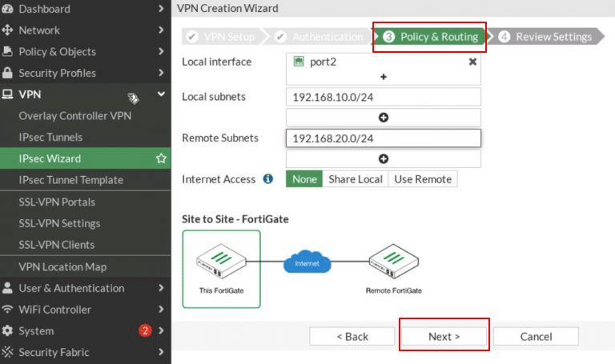Select None for Internet Access

point(304,179)
